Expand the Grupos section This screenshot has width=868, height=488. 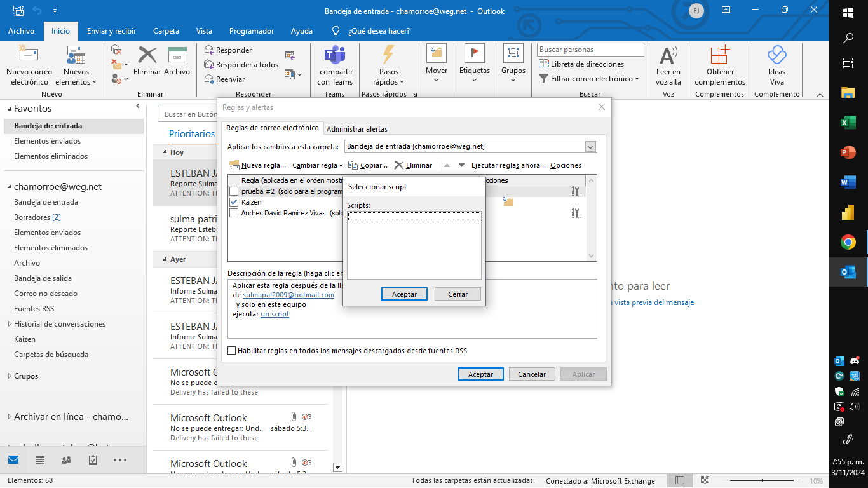pos(9,376)
